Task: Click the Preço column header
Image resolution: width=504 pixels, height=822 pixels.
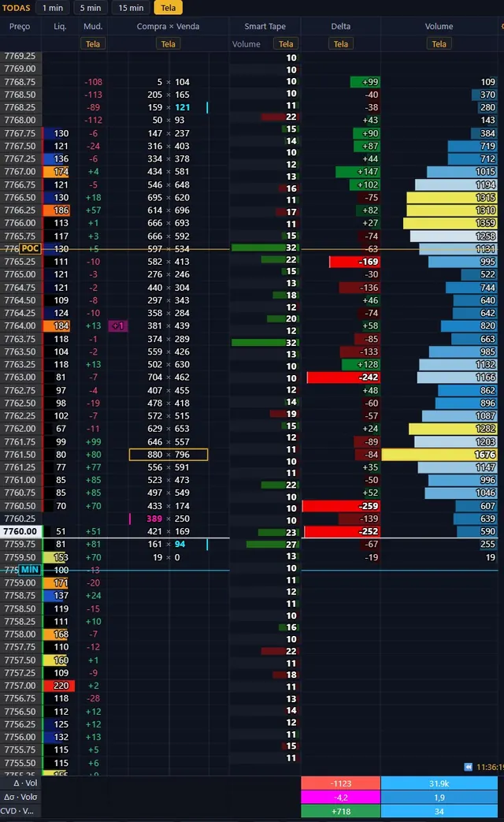Action: coord(20,26)
